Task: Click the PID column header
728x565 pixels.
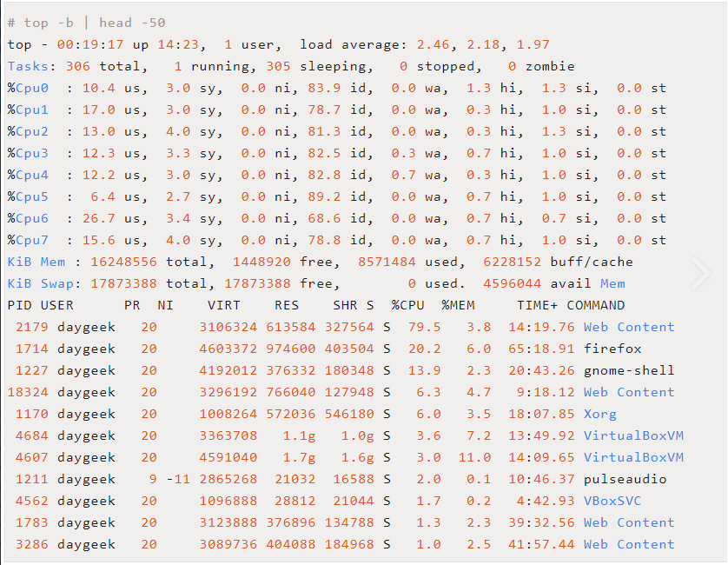Action: (19, 305)
